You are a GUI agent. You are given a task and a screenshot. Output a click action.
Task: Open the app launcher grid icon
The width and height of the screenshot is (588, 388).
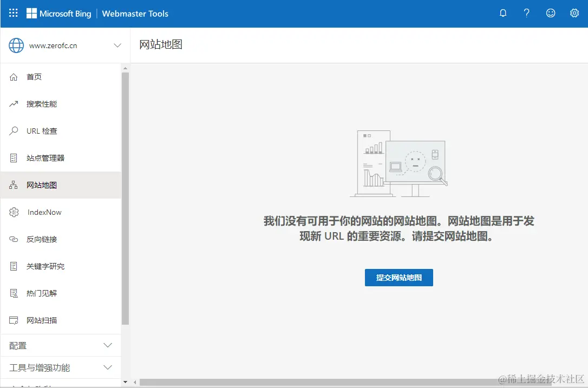tap(14, 13)
